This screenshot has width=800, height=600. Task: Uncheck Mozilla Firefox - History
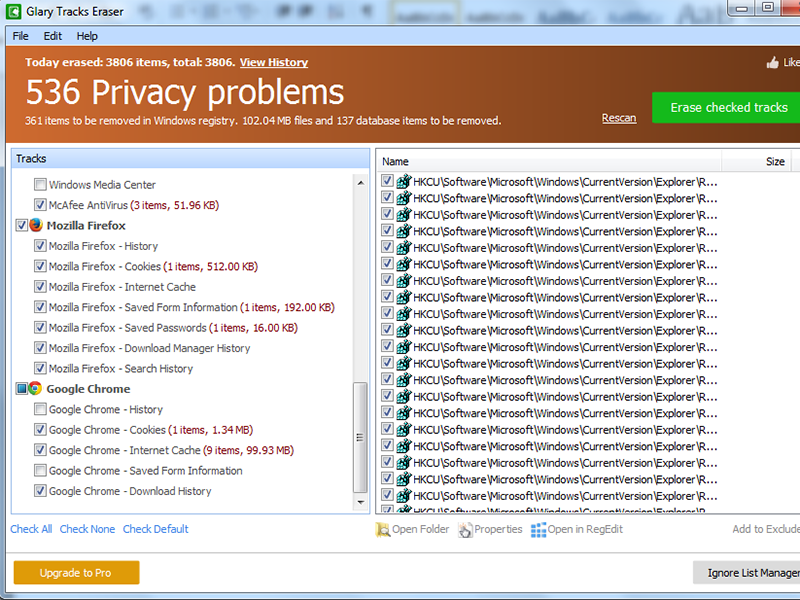point(40,245)
